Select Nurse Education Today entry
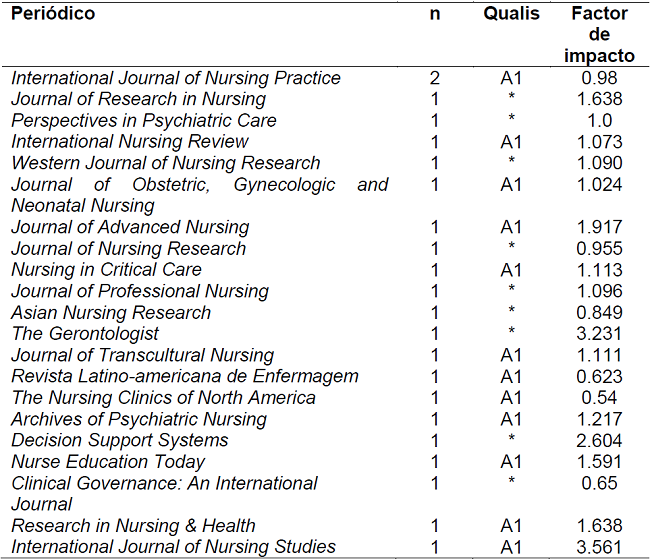This screenshot has width=650, height=559. [108, 462]
